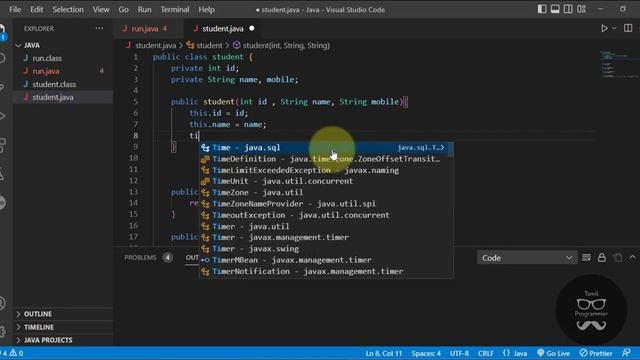Open the Run menu
Viewport: 640px width, 360px height.
coord(144,9)
